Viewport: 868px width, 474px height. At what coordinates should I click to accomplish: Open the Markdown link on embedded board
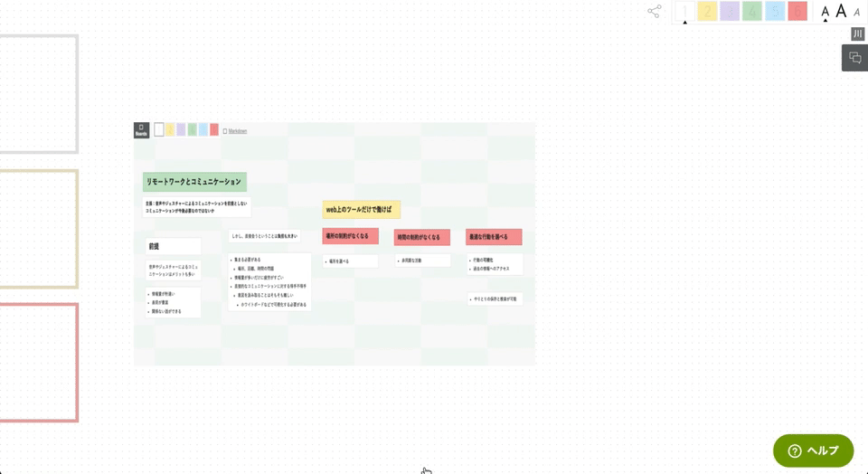238,131
